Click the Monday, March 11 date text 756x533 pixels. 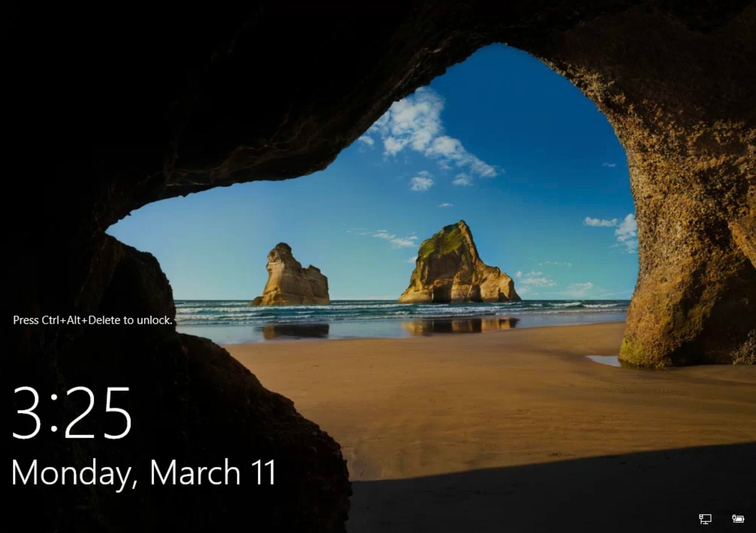tap(144, 473)
